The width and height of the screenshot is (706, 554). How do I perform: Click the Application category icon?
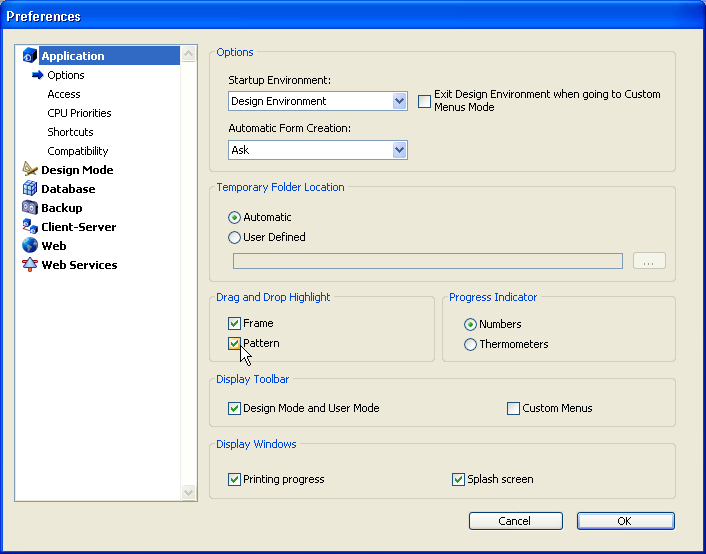click(29, 56)
